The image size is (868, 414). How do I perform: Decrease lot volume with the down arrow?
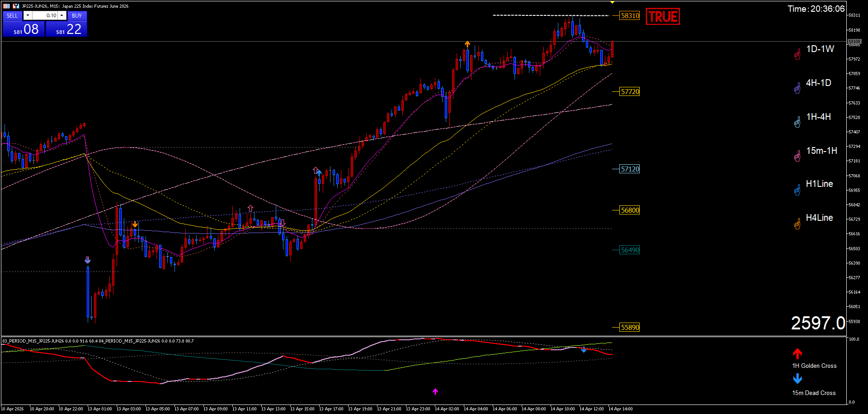28,15
